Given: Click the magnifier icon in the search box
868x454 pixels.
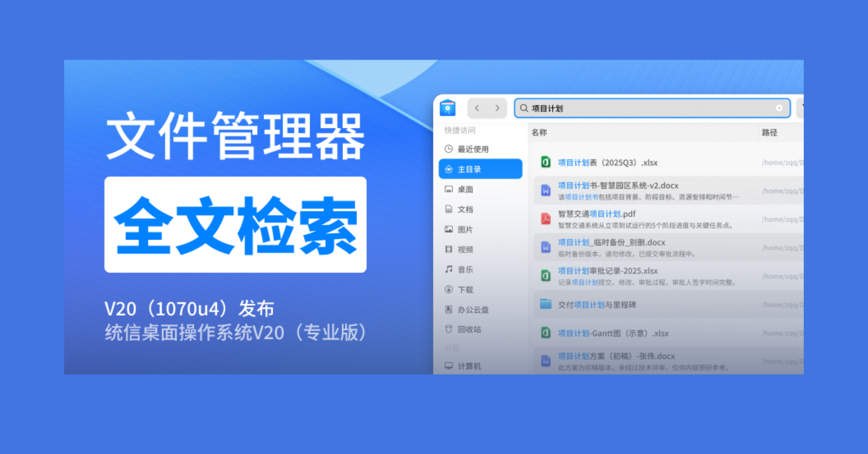Looking at the screenshot, I should pyautogui.click(x=524, y=108).
